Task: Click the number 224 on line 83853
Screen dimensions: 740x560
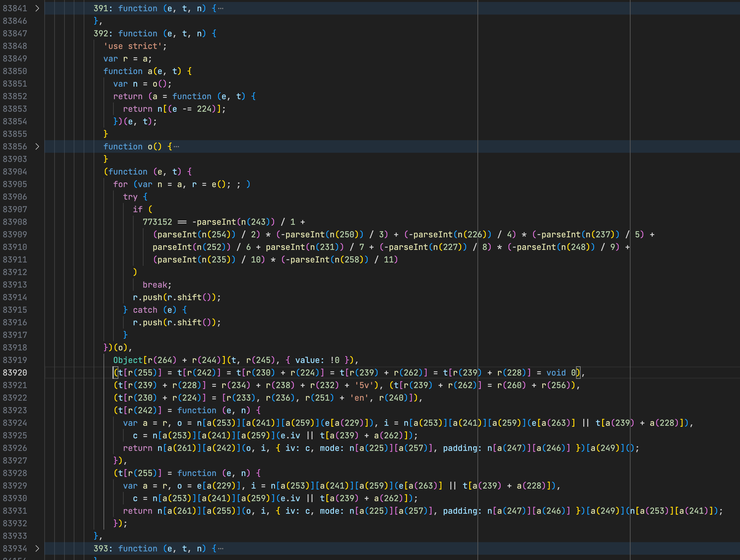Action: (x=204, y=109)
